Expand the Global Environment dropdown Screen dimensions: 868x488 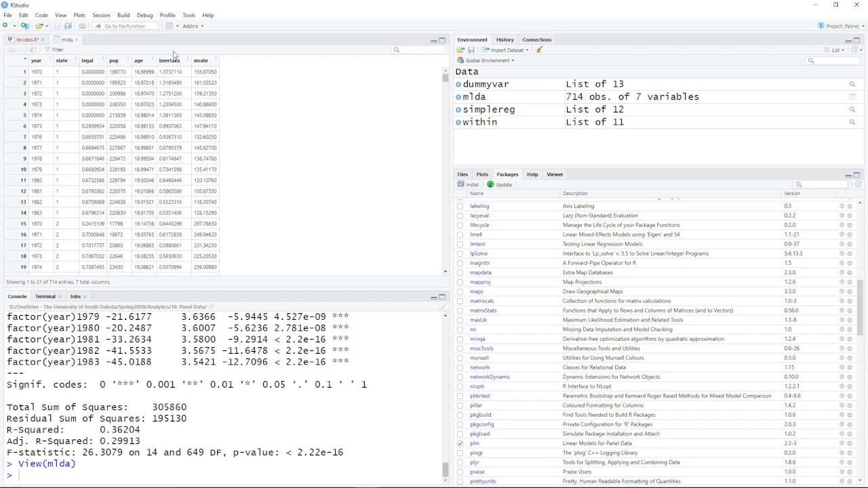(486, 60)
